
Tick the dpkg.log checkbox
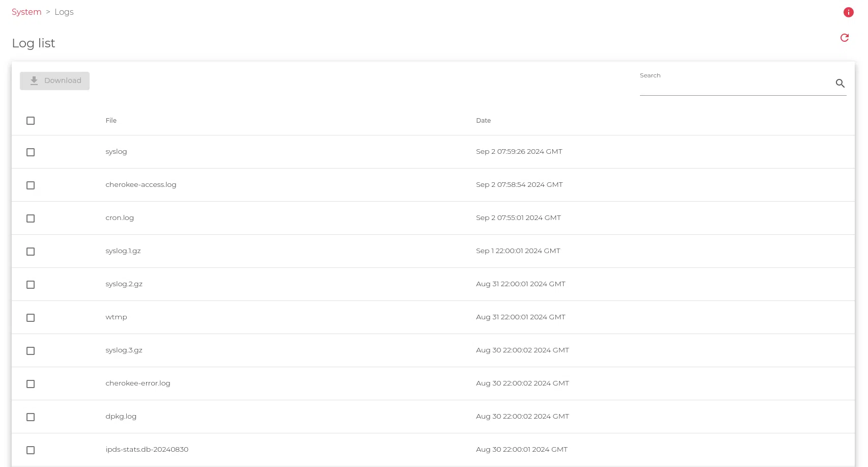point(31,417)
